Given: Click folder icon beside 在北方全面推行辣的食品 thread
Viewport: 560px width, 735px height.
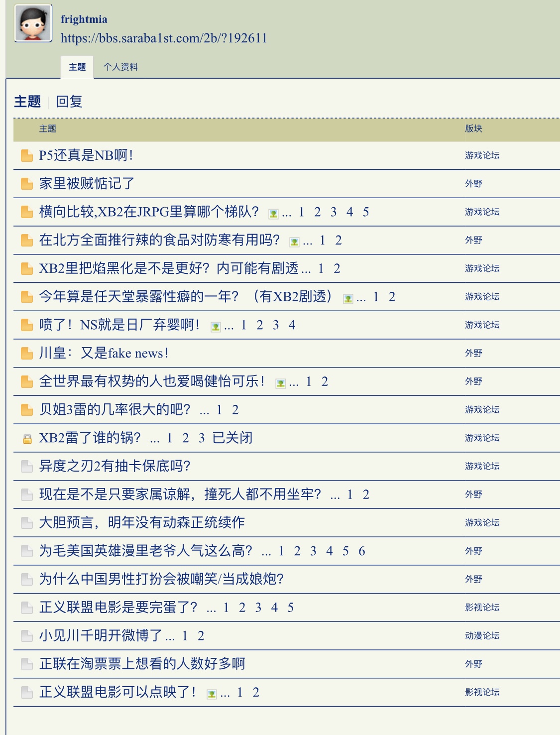Looking at the screenshot, I should click(x=27, y=241).
